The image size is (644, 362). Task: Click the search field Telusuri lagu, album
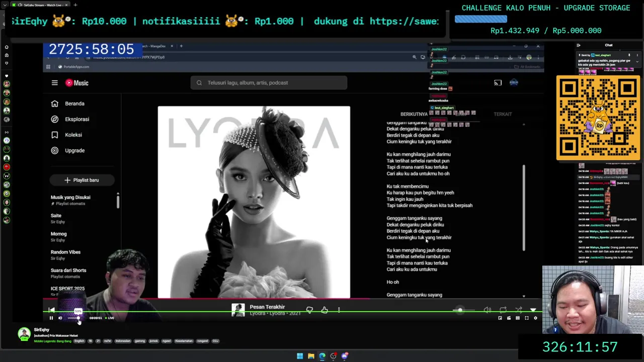pyautogui.click(x=269, y=83)
